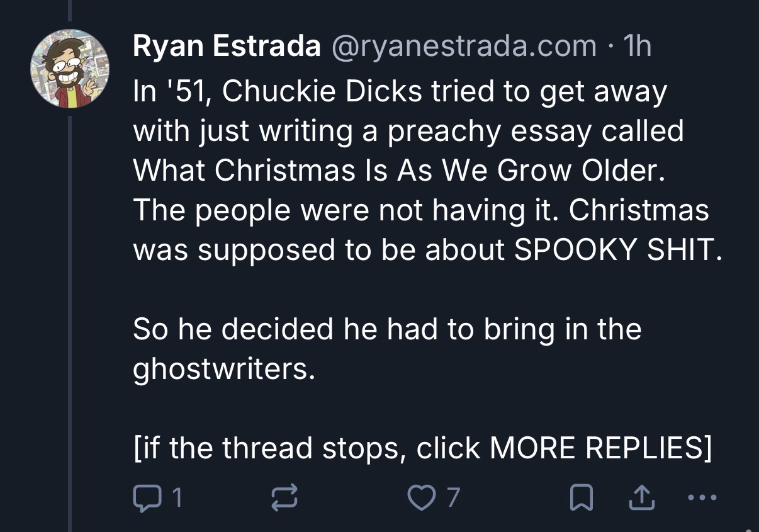
Task: Click the like count number 7
Action: (x=453, y=498)
